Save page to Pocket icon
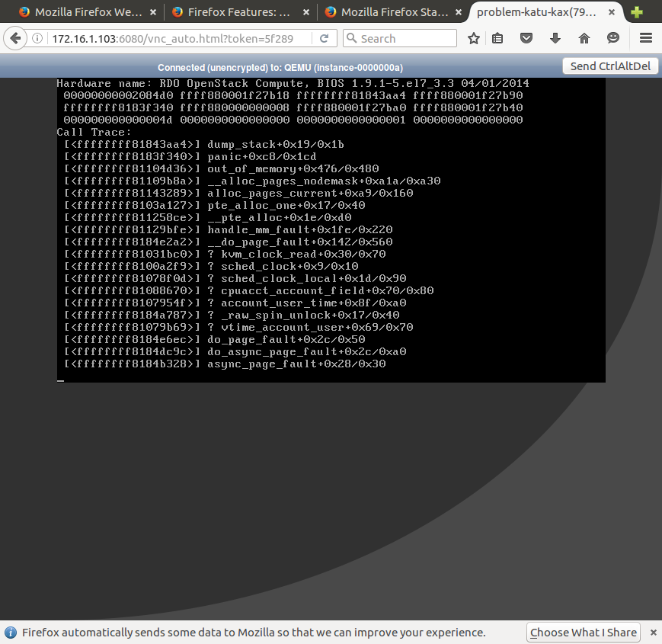This screenshot has height=644, width=662. pyautogui.click(x=526, y=38)
